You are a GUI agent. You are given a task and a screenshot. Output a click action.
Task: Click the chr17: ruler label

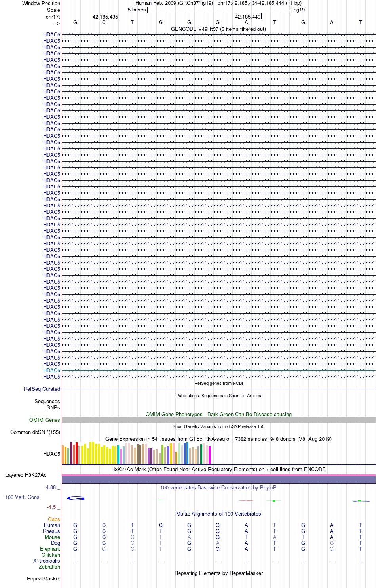coord(53,17)
